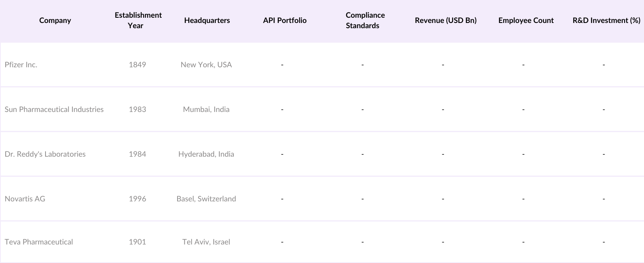Select the Tel Aviv, Israel cell
Image resolution: width=644 pixels, height=263 pixels.
206,242
